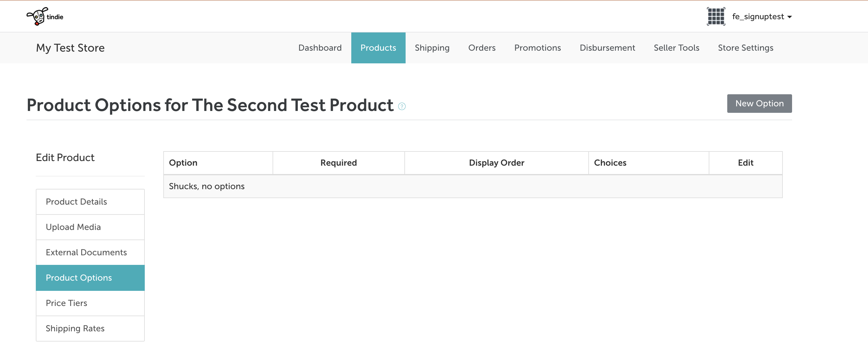Image resolution: width=868 pixels, height=361 pixels.
Task: Navigate to the Store Settings tab
Action: pyautogui.click(x=745, y=48)
